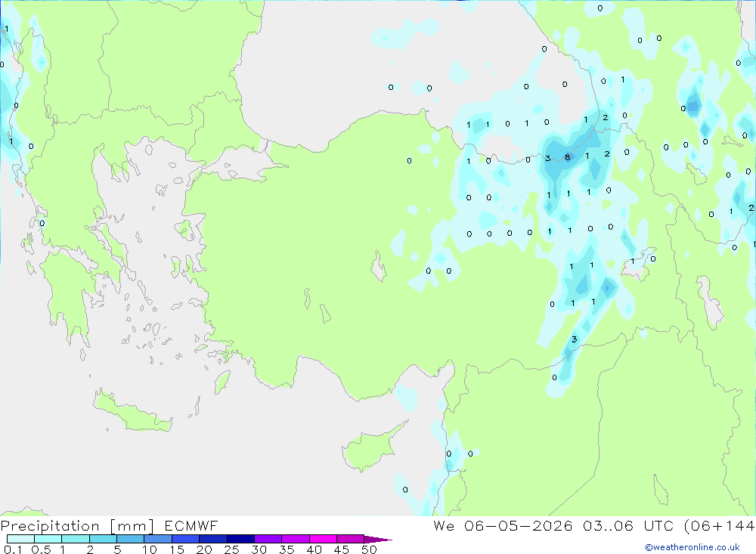This screenshot has height=554, width=756.
Task: Choose the 30–35 mm purple legend swatch
Action: [x=268, y=539]
